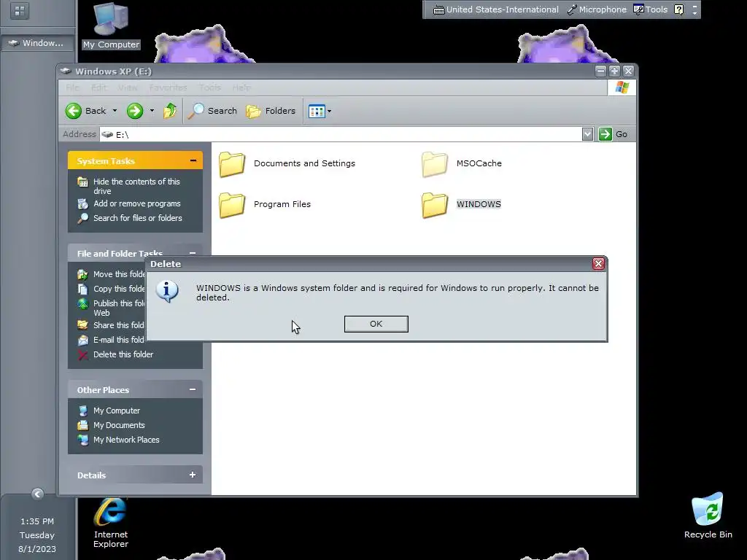Open the Forward history dropdown arrow

pyautogui.click(x=152, y=111)
